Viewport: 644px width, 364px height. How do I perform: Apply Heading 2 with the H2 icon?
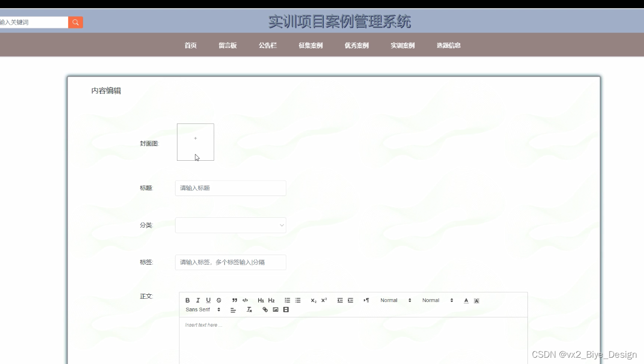(x=271, y=301)
